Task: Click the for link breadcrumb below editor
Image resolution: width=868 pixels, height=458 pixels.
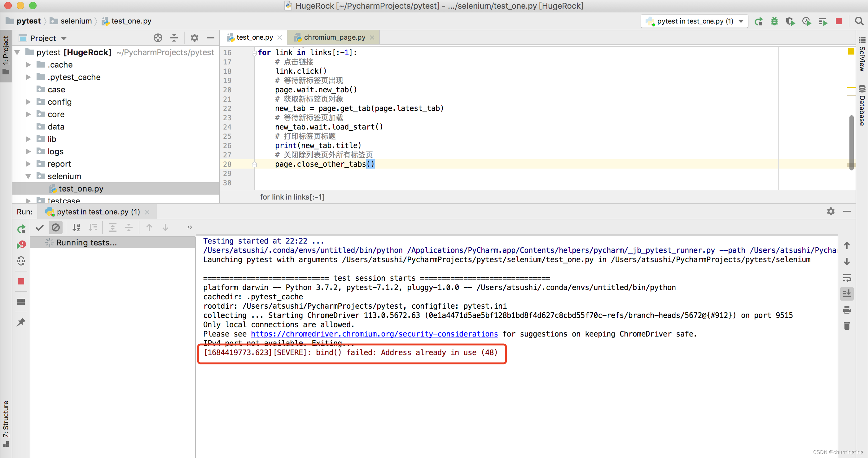Action: [292, 197]
